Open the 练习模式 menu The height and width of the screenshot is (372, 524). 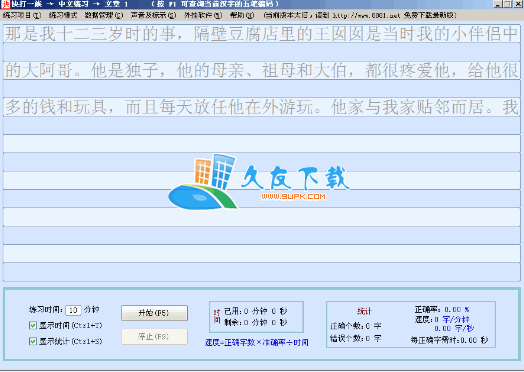[63, 15]
